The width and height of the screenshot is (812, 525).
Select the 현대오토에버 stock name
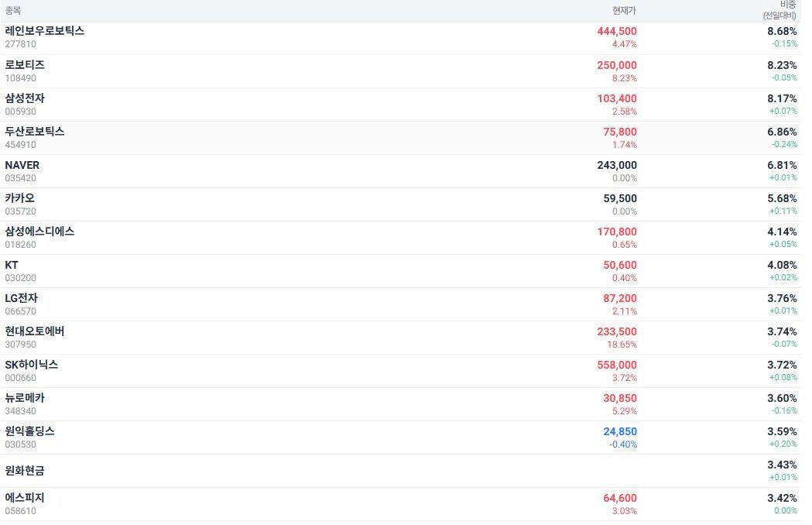35,331
